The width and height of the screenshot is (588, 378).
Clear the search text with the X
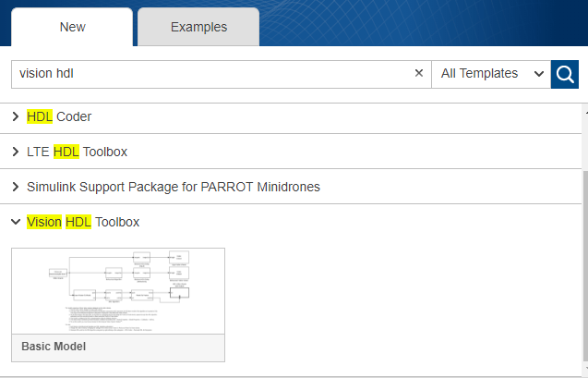(x=419, y=73)
